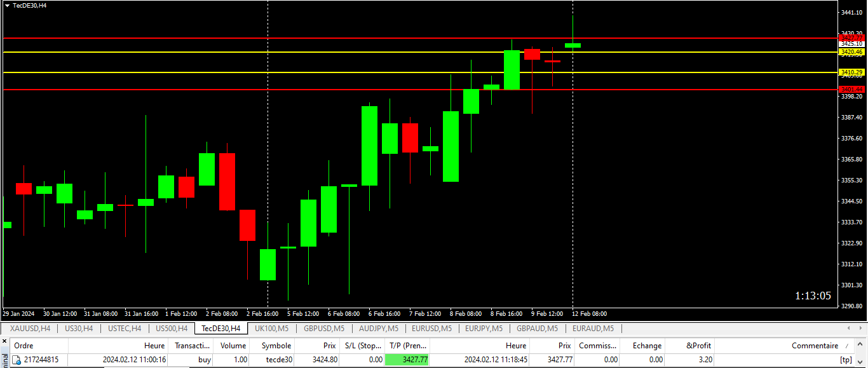This screenshot has width=868, height=368.
Task: Sort by the Commission column header
Action: coord(597,346)
